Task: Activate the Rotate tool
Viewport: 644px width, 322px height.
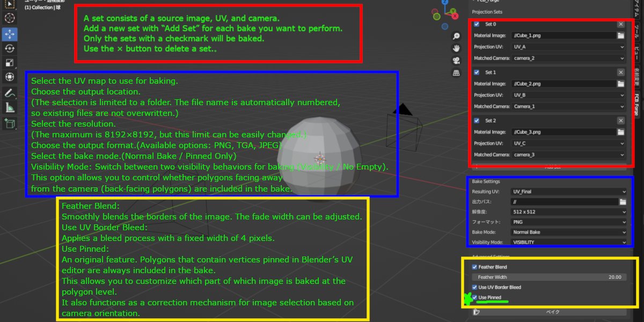Action: (10, 48)
